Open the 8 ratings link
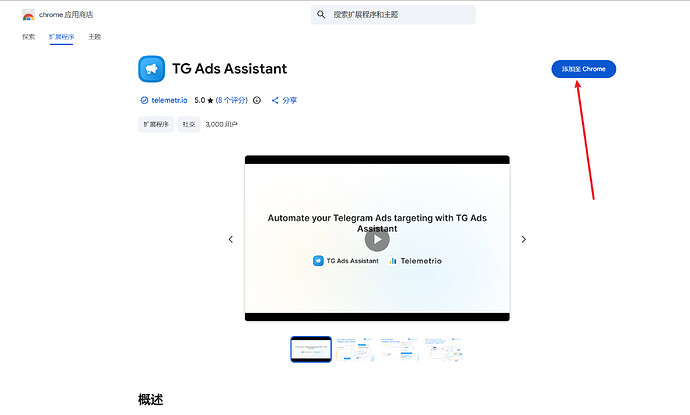The image size is (690, 415). (231, 100)
